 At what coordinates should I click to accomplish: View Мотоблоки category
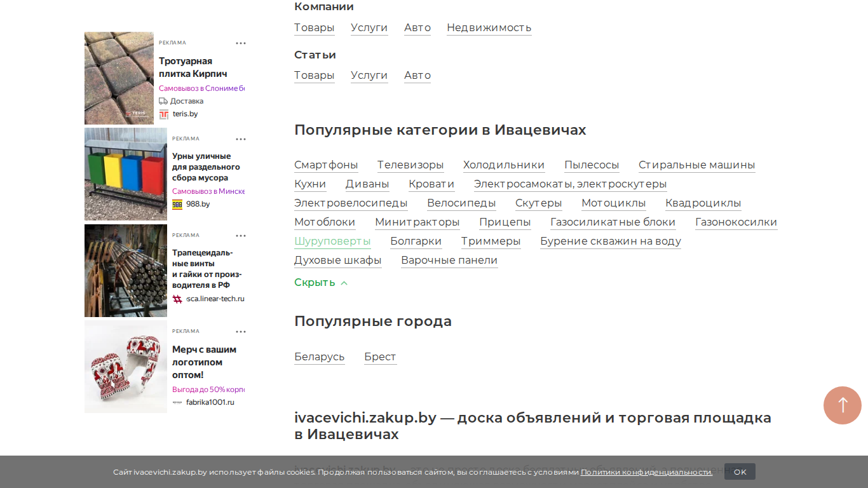(325, 222)
